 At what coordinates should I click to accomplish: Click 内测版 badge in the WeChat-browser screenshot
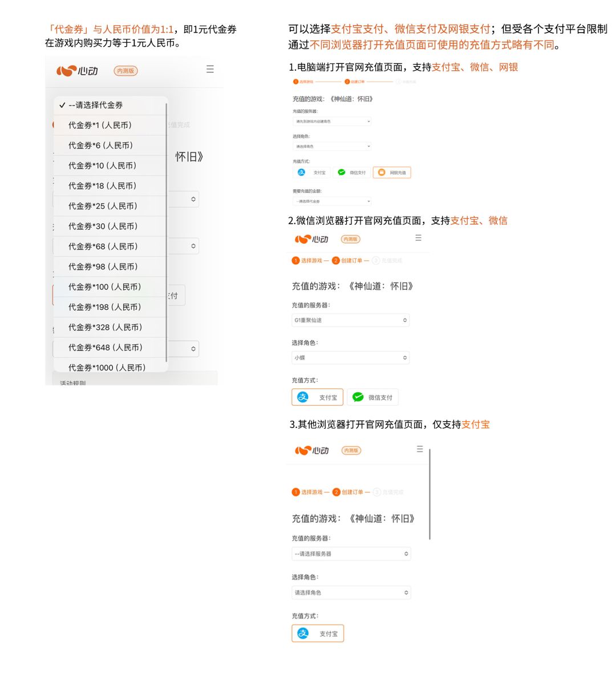[x=350, y=239]
